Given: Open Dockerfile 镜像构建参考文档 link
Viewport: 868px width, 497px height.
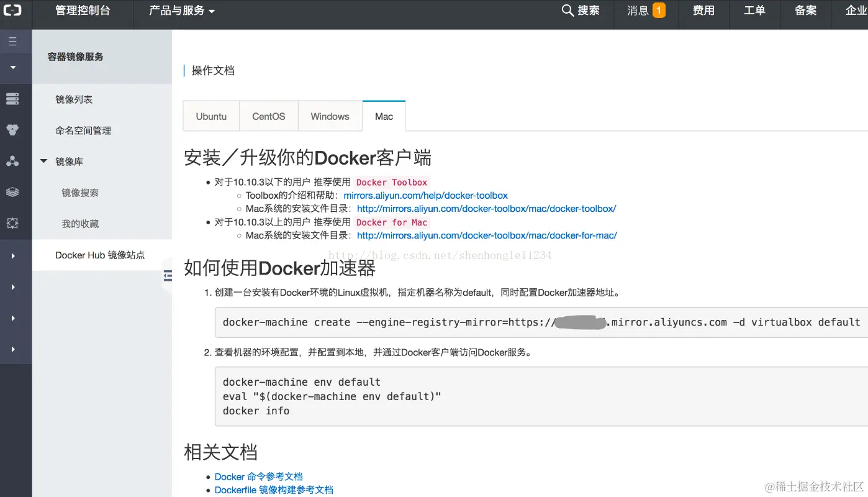Looking at the screenshot, I should click(x=274, y=490).
